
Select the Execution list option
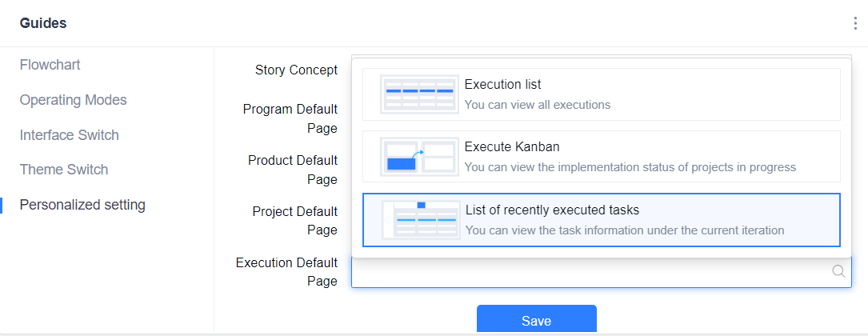point(601,94)
